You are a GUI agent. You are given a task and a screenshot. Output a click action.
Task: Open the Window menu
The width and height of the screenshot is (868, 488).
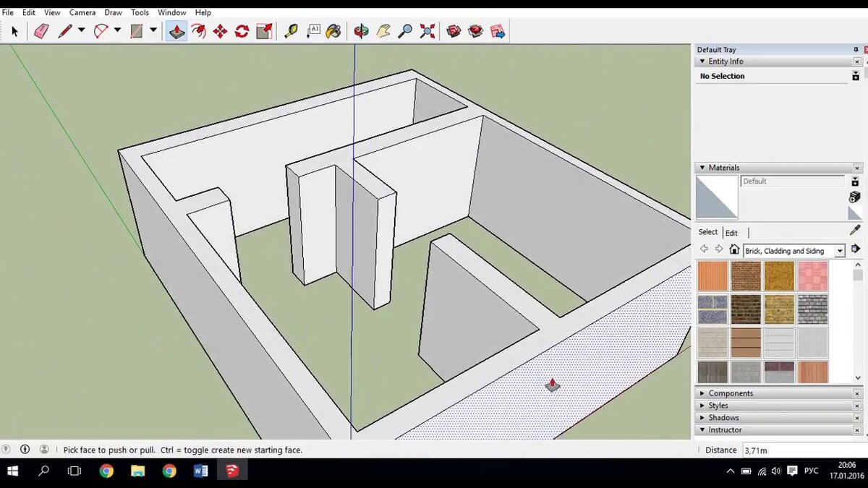(x=172, y=12)
